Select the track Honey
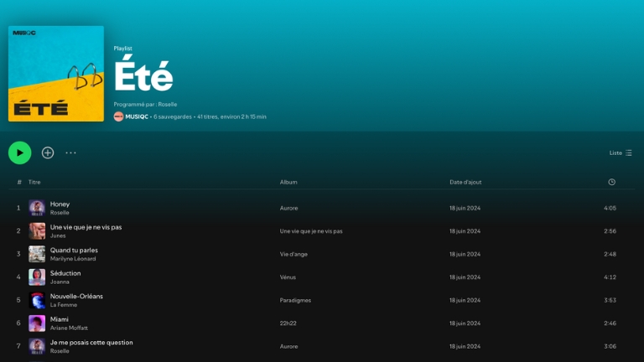Viewport: 644px width, 362px height. [60, 204]
